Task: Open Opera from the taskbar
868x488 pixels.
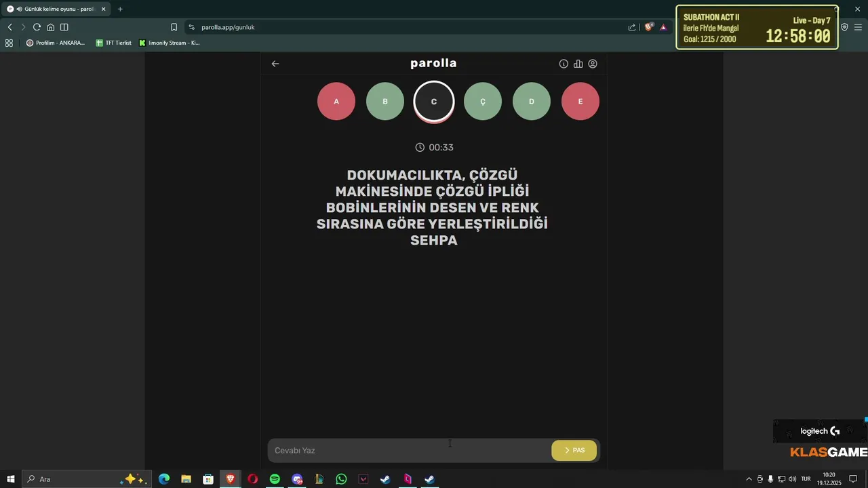Action: pyautogui.click(x=252, y=479)
